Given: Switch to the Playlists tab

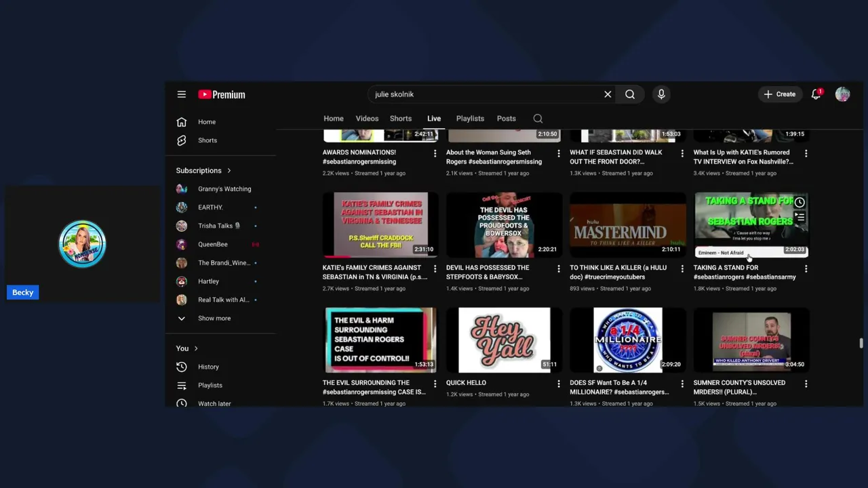Looking at the screenshot, I should tap(470, 119).
